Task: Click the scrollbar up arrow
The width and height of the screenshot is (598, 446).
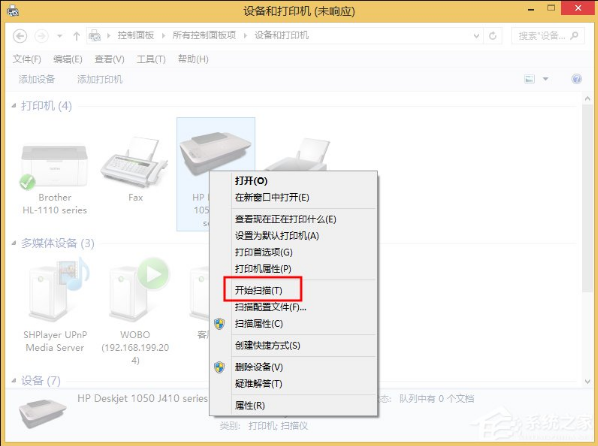Action: coord(587,98)
